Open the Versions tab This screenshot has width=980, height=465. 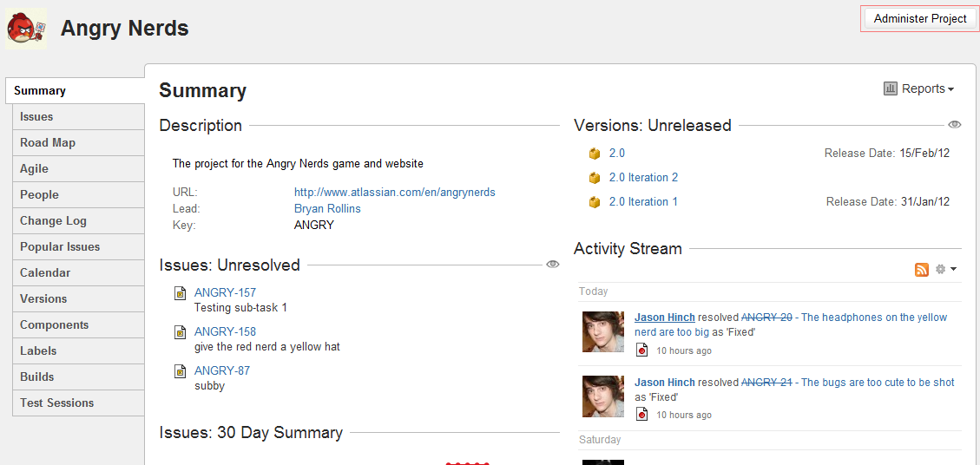(x=78, y=298)
